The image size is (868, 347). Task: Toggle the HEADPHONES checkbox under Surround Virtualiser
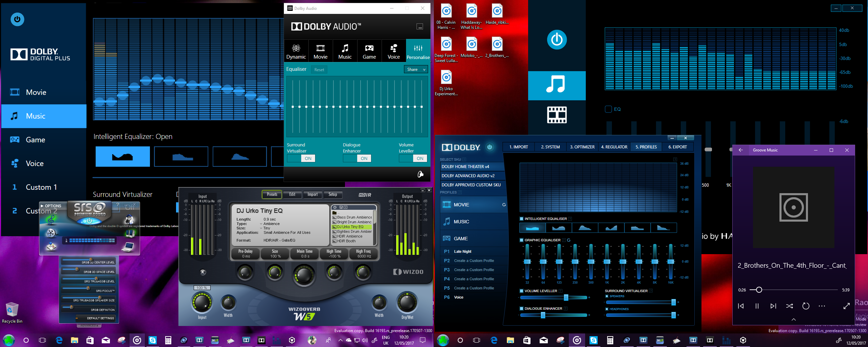pos(607,309)
